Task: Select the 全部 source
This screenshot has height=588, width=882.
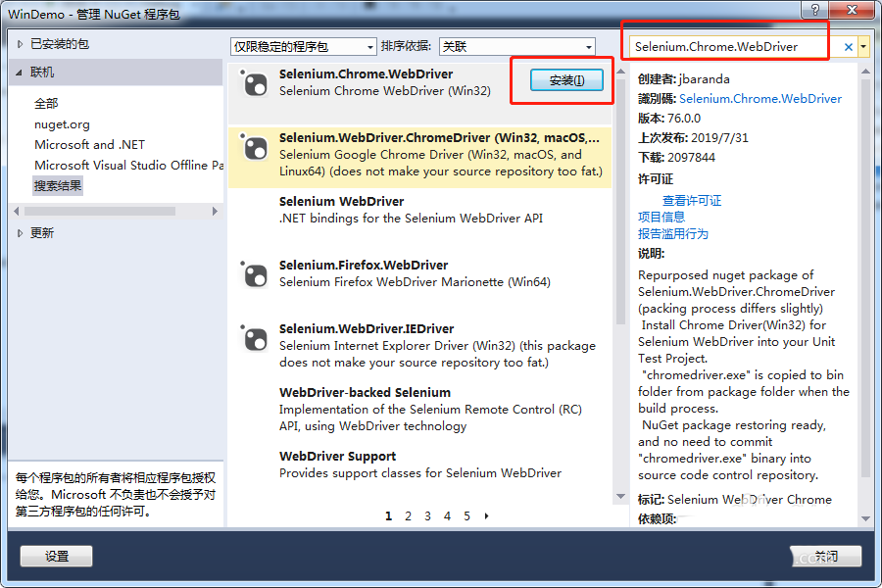Action: (x=46, y=104)
